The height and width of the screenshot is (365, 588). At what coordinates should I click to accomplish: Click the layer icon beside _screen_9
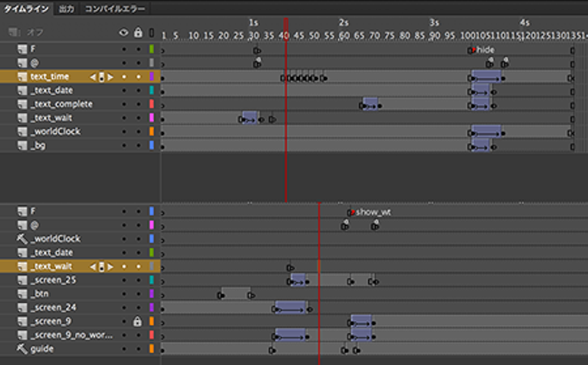[22, 322]
